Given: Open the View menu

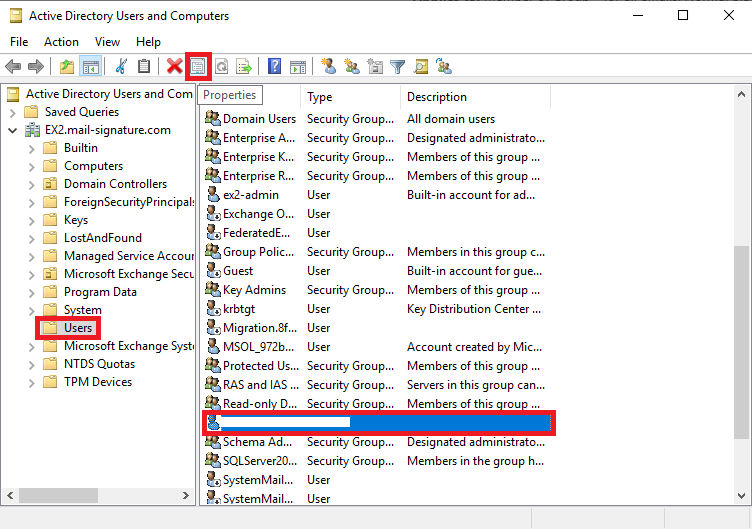Looking at the screenshot, I should click(107, 42).
